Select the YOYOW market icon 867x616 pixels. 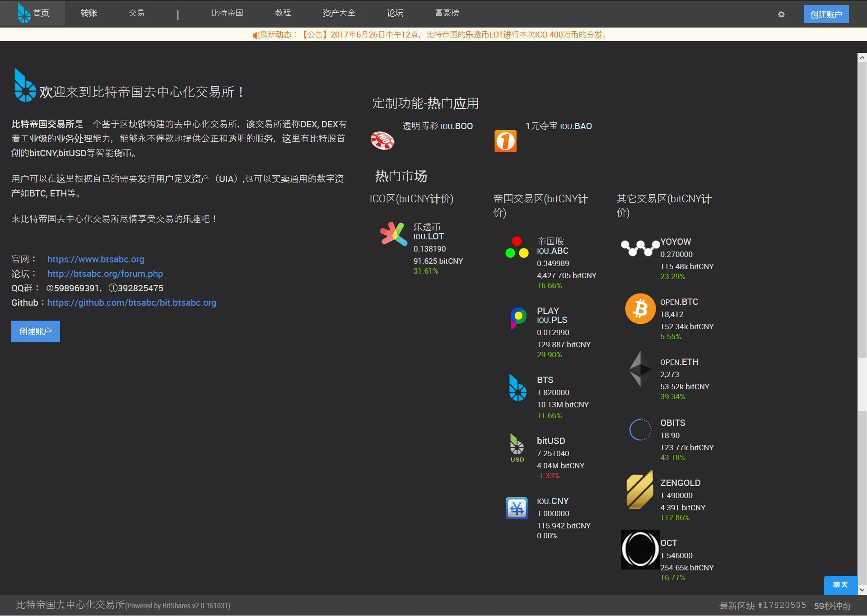tap(640, 248)
